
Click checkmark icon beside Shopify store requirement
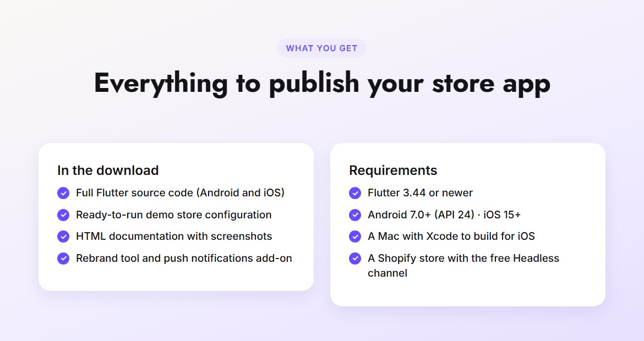coord(355,258)
